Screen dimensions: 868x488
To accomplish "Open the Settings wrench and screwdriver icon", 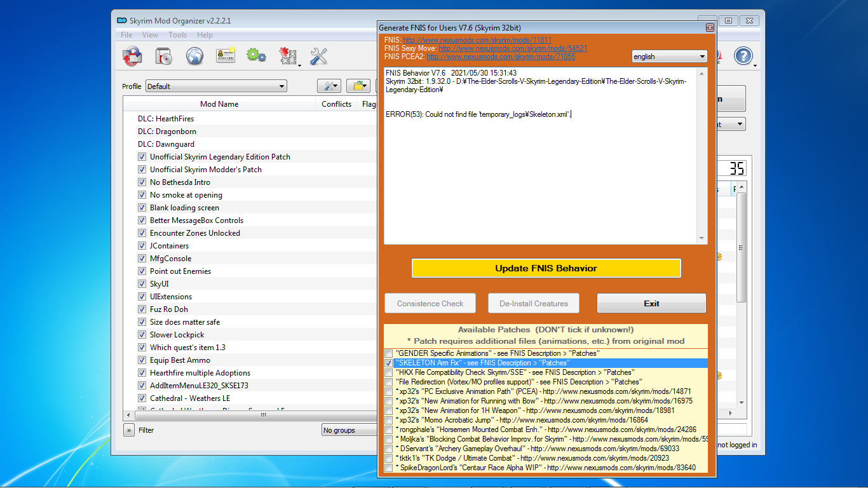I will [x=318, y=56].
